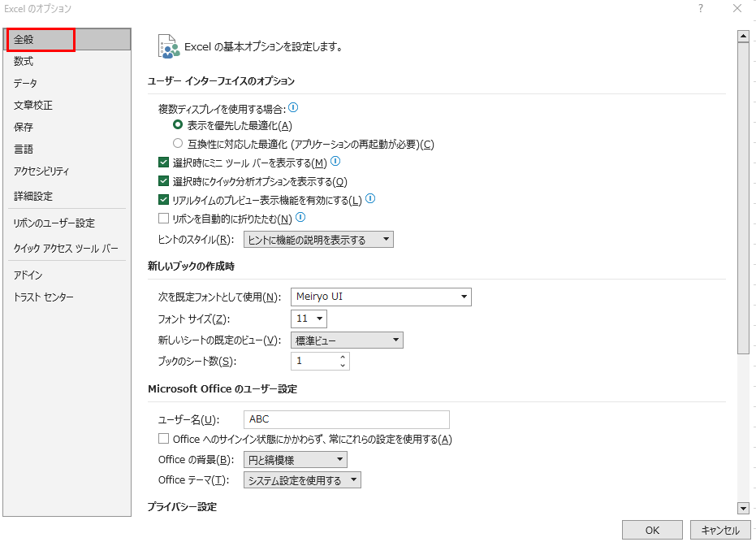Screen dimensions: 756x542
Task: Enable リボンを自動的に折りたたむ checkbox
Action: 164,219
